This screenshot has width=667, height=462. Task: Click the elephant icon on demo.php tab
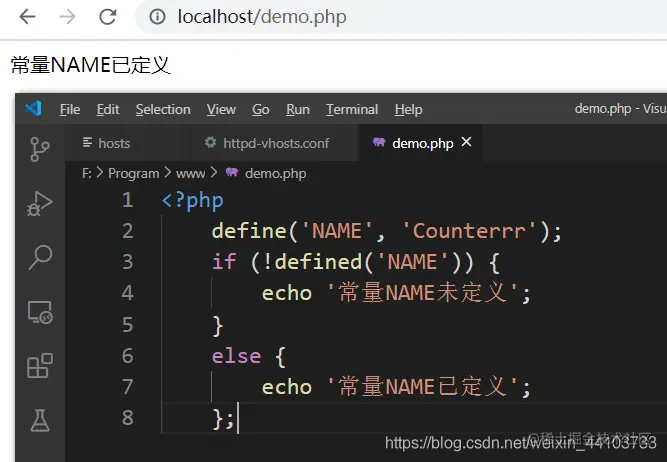[x=379, y=142]
